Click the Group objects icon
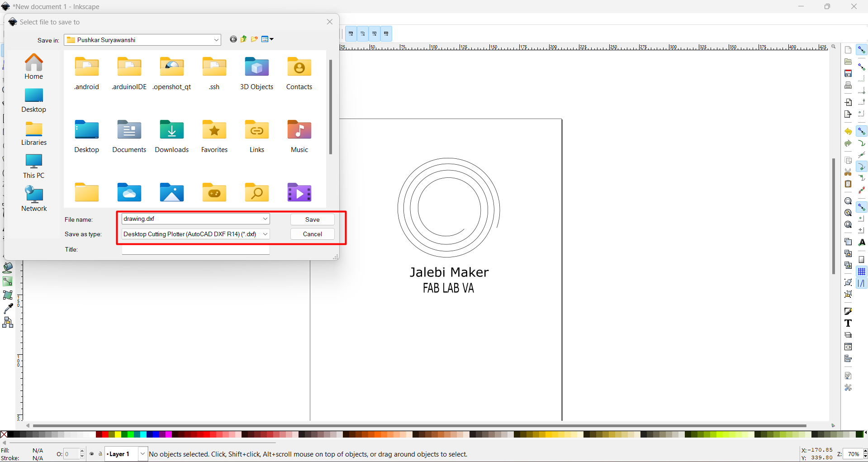 coord(848,282)
